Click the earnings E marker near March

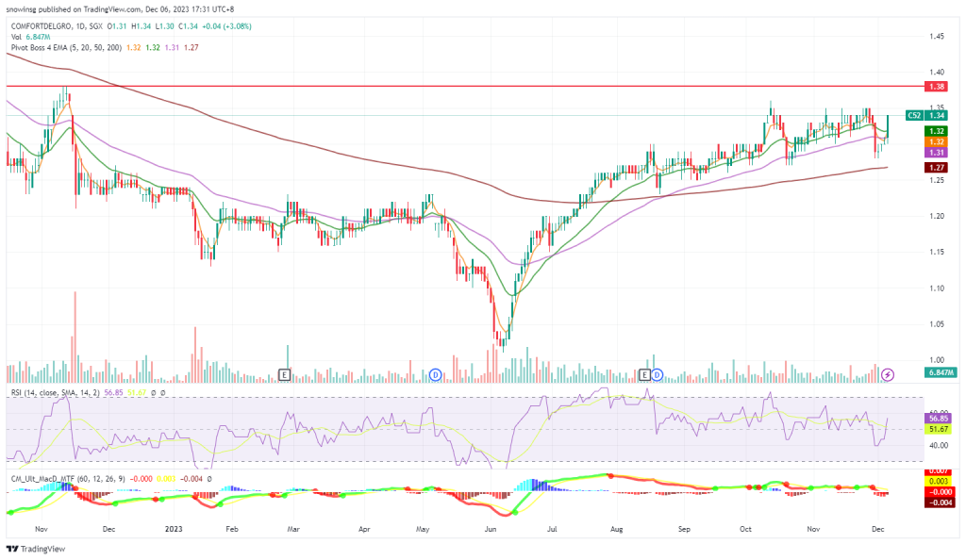coord(284,374)
